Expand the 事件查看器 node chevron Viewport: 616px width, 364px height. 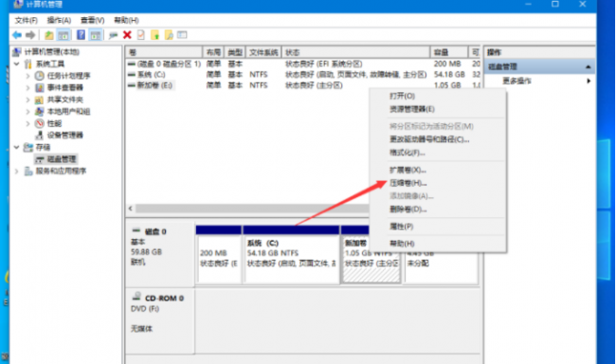tap(27, 87)
